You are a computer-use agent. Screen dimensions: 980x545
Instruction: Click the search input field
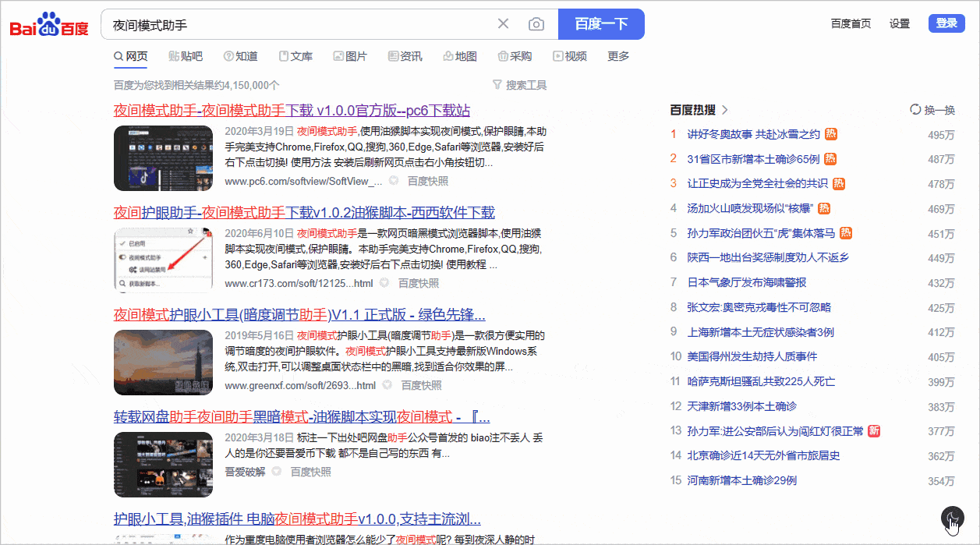click(296, 24)
